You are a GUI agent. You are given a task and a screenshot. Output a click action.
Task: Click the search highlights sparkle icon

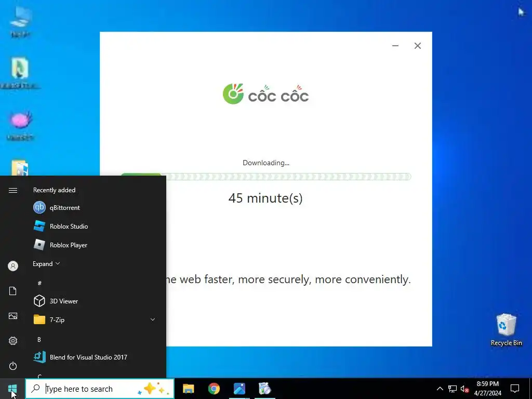pos(153,389)
